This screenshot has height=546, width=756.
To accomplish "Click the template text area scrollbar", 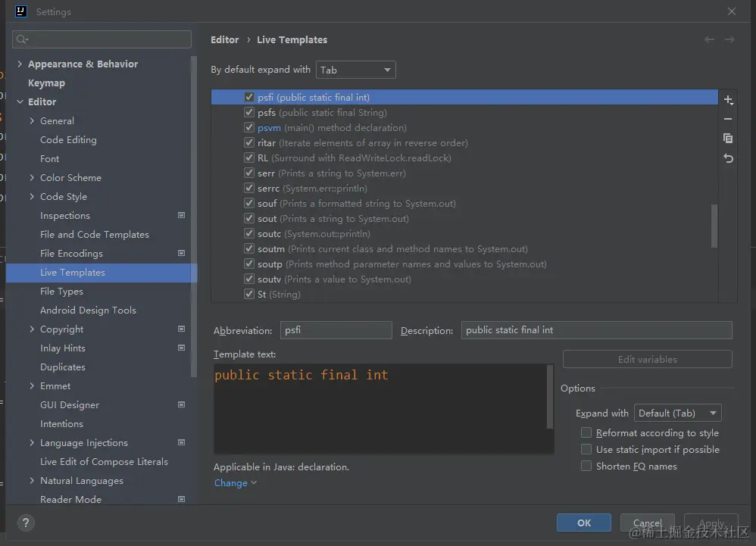I will tap(550, 397).
